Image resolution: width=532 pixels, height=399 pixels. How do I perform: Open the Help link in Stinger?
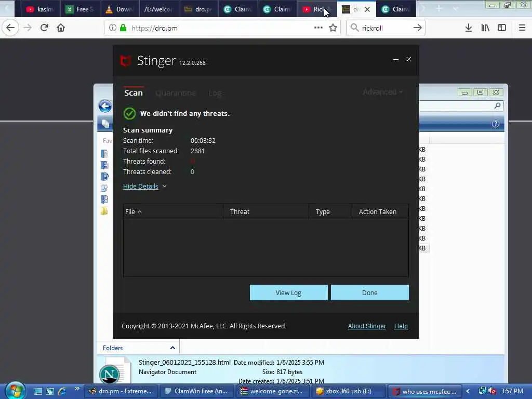tap(401, 326)
